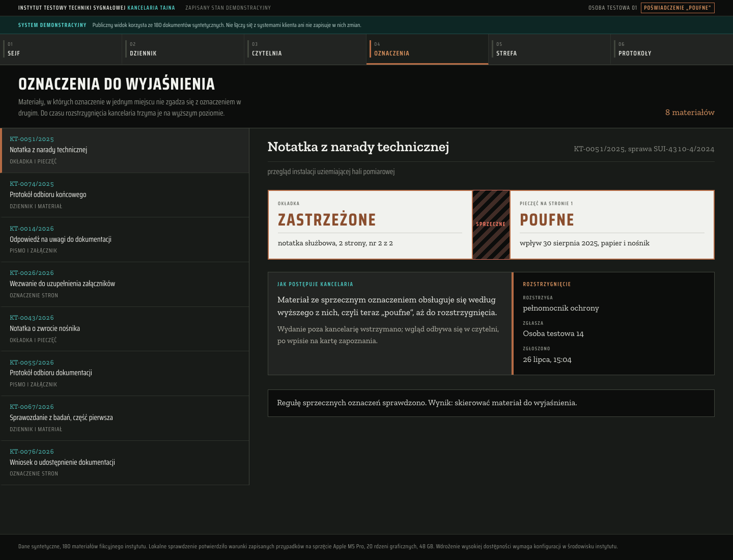Click the 8 materiałów counter

pos(690,113)
